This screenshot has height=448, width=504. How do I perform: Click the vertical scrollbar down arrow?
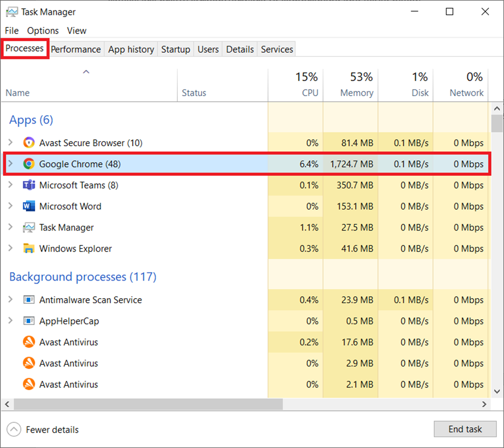tap(496, 392)
